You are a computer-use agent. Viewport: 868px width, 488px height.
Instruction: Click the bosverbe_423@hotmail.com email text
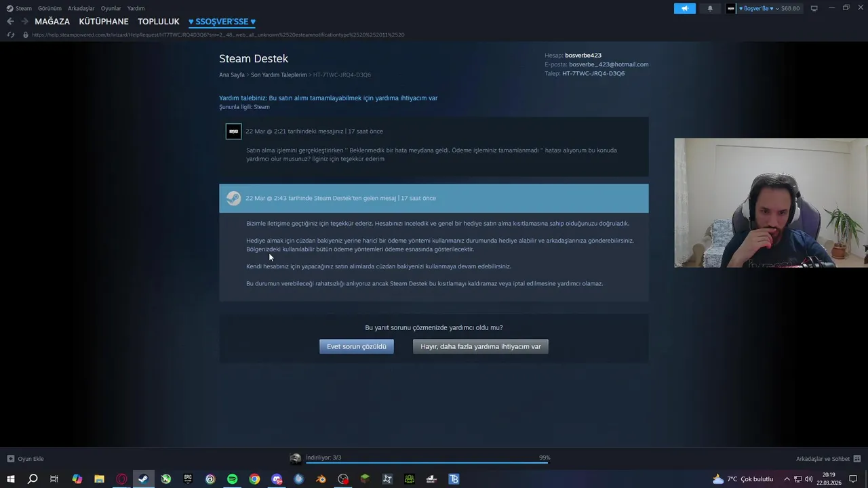click(609, 64)
